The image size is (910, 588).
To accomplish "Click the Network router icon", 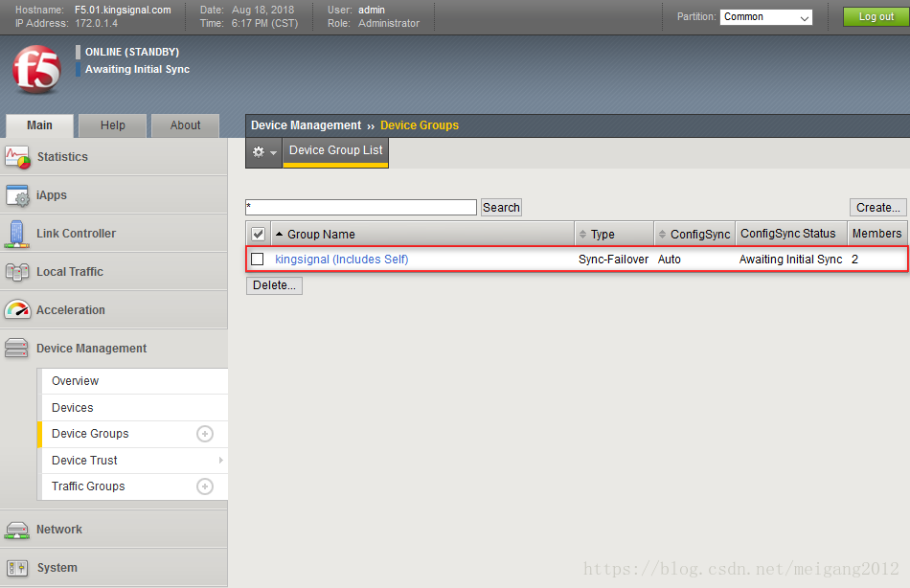I will [16, 530].
